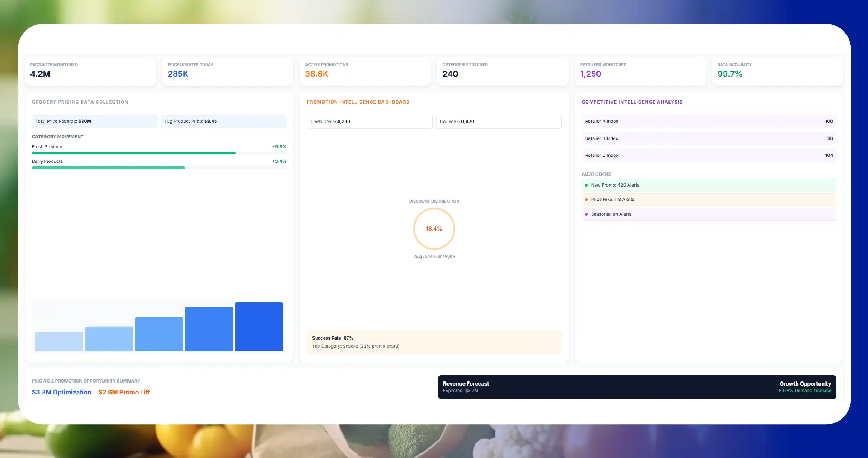Click the 18.4% discount circle gauge
Image resolution: width=868 pixels, height=458 pixels.
pos(434,228)
